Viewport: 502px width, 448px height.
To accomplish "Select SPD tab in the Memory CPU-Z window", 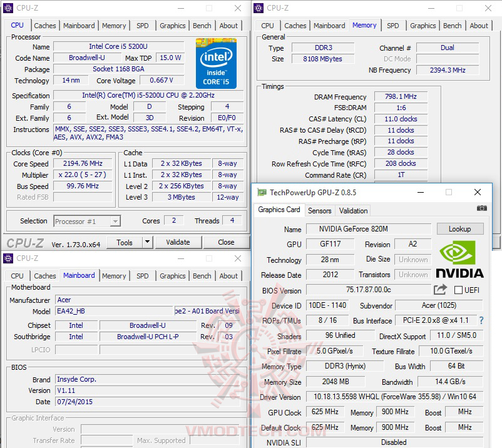I will (x=393, y=26).
